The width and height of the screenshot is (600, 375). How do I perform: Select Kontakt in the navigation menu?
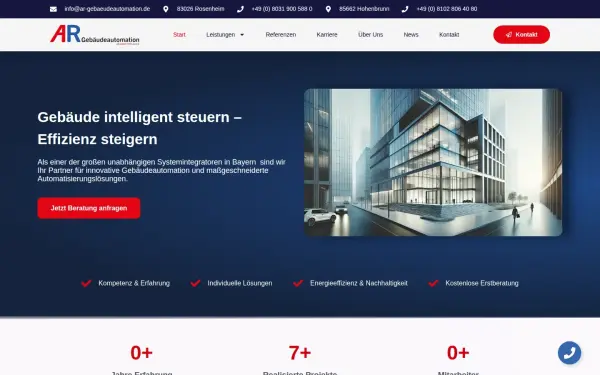[449, 35]
